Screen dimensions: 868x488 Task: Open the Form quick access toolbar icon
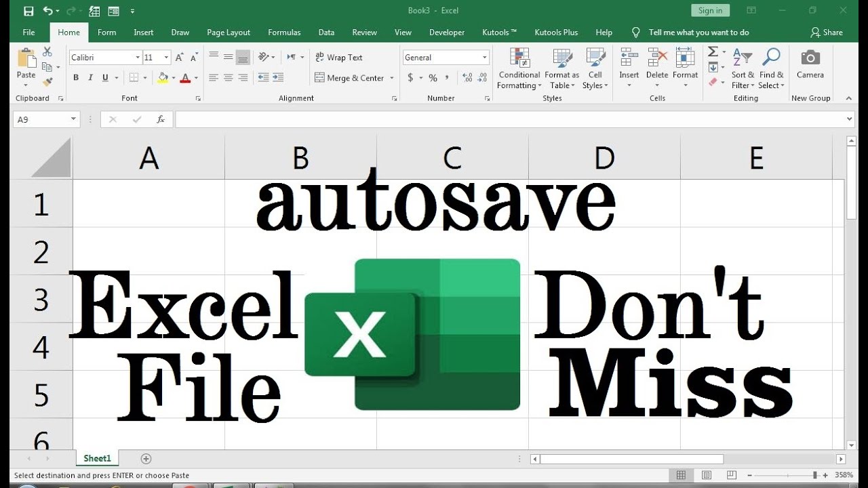(113, 11)
